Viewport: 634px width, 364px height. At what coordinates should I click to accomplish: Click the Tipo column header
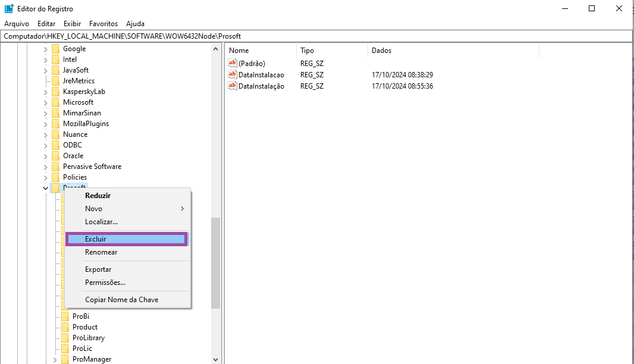pos(332,51)
